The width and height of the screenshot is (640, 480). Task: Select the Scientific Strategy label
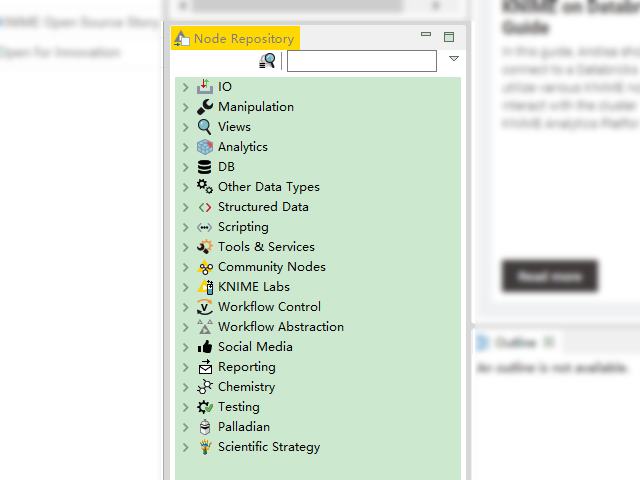tap(269, 447)
